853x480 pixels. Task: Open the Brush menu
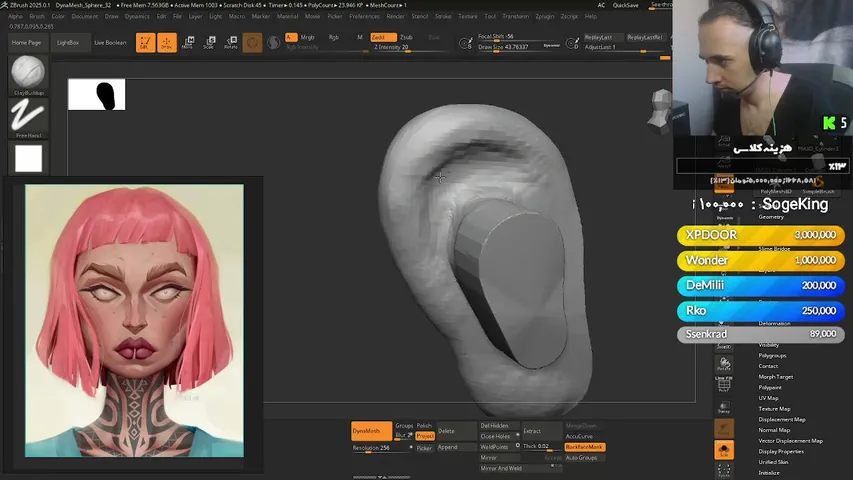tap(37, 16)
